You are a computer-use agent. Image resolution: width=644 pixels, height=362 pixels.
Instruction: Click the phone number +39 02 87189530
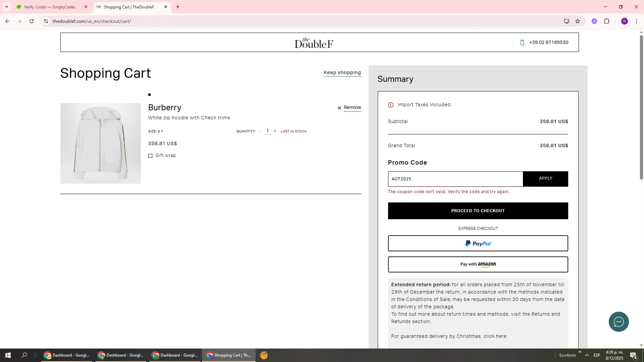coord(549,42)
